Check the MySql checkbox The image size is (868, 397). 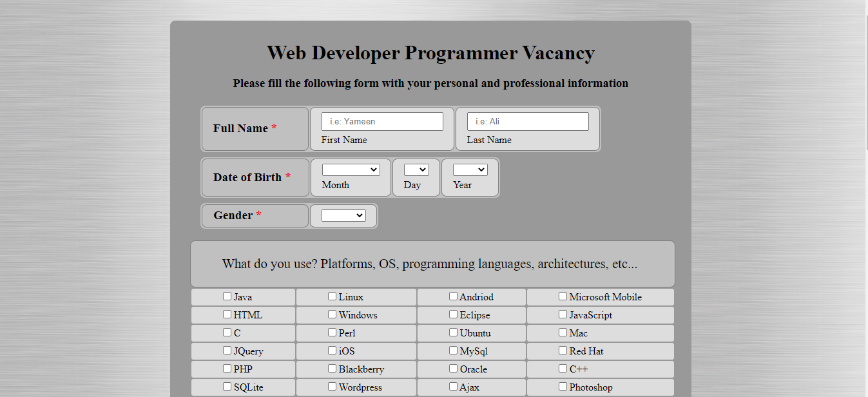453,350
